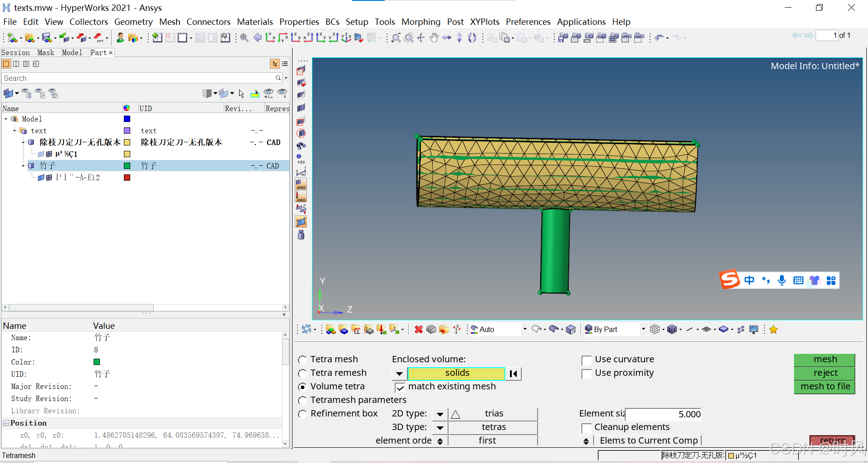Click the Add Page icon in toolbar
Image resolution: width=868 pixels, height=463 pixels.
(157, 38)
